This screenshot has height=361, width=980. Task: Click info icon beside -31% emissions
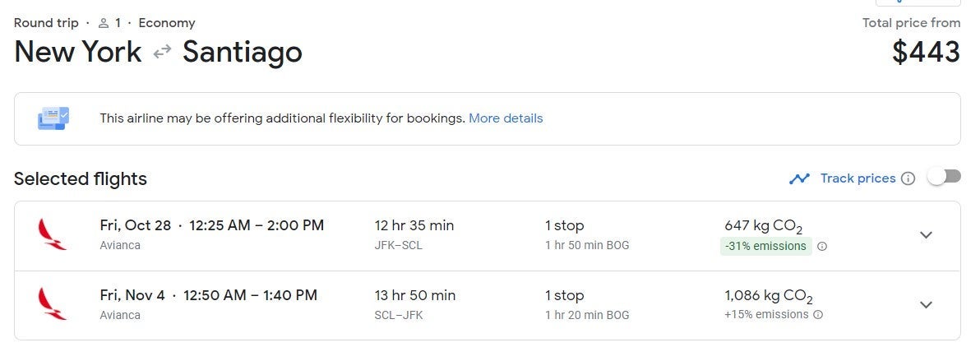pos(822,246)
